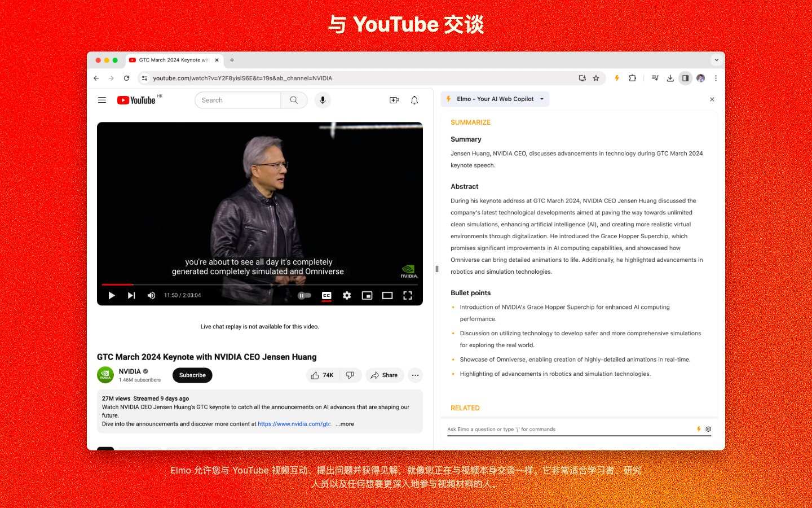Open Elmo Web Copilot panel dropdown
Screen dimensions: 812x508
[x=495, y=99]
